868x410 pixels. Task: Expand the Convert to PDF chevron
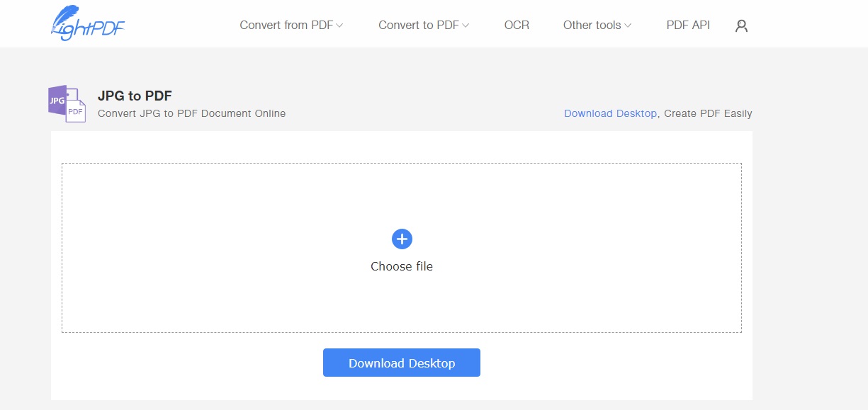[x=466, y=25]
